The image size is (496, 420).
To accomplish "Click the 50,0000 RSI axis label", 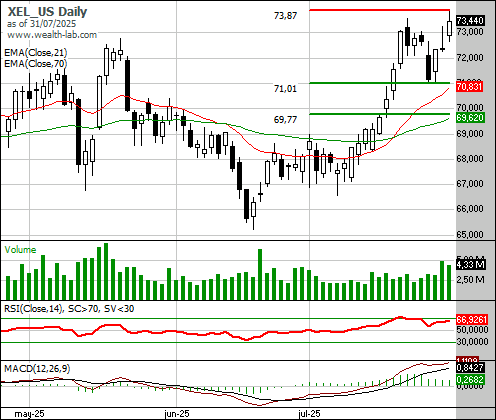I will coord(472,330).
